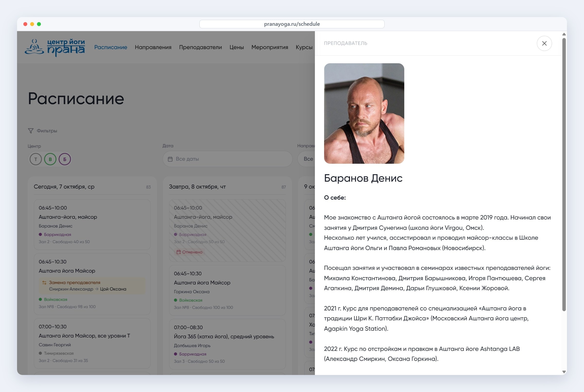Viewport: 584px width, 392px height.
Task: Click the scrollbar down arrow
Action: coord(564,372)
